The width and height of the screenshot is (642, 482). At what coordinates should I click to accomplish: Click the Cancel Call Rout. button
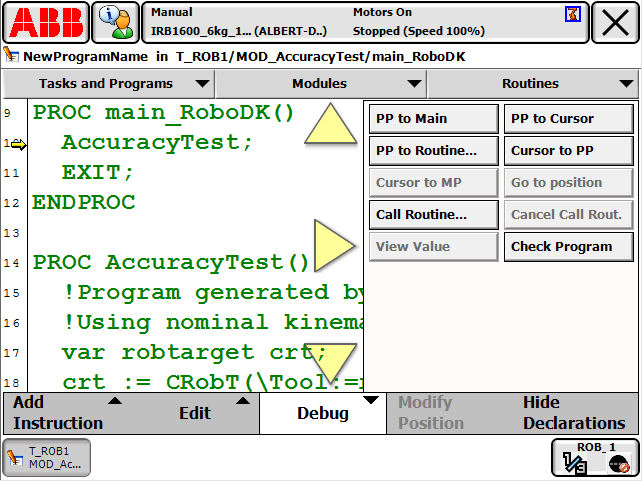pos(569,215)
